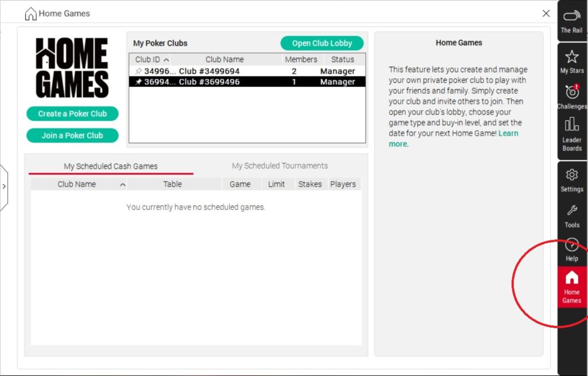This screenshot has height=376, width=588.
Task: Open The Rail sidebar icon
Action: (571, 20)
